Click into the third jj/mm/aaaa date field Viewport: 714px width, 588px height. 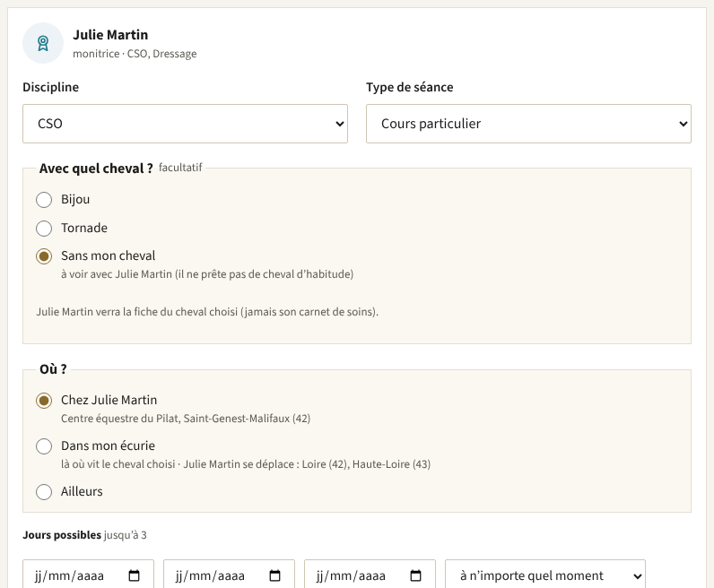click(370, 575)
